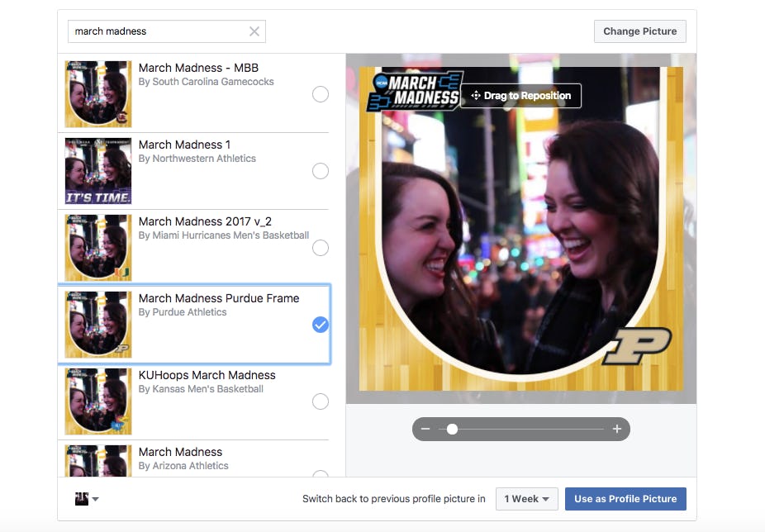Select KUHoops March Madness radio button
Viewport: 765px width, 532px height.
coord(320,401)
